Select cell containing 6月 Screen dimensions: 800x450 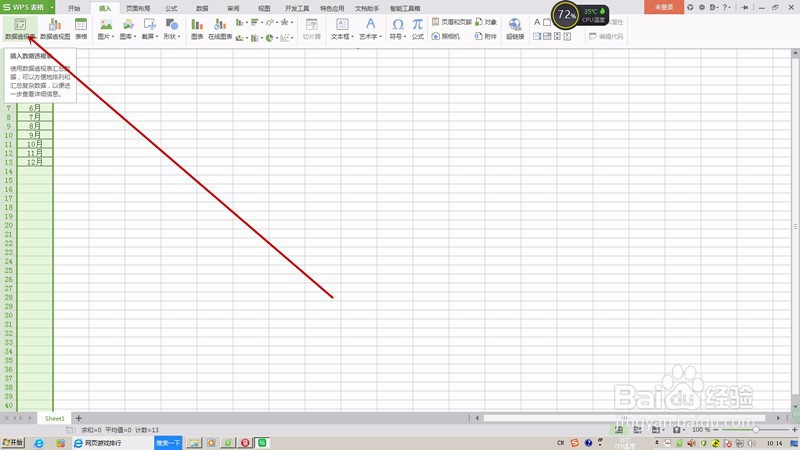pos(35,108)
